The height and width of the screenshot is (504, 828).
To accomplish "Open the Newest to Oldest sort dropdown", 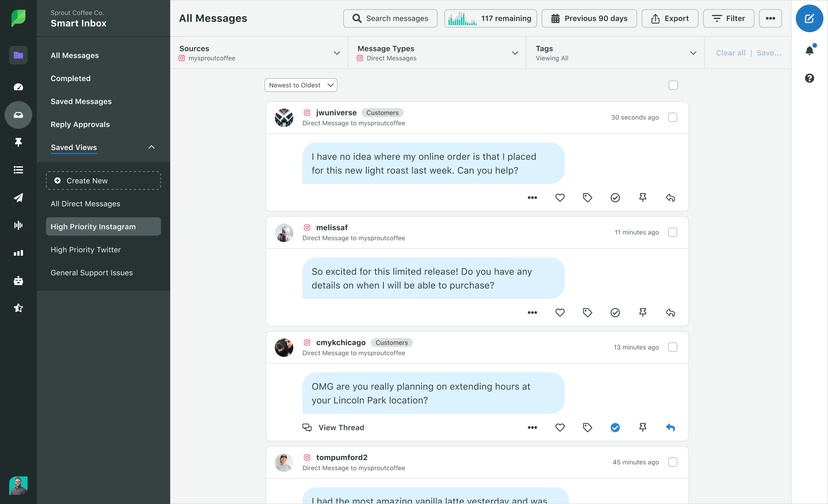I will click(301, 85).
